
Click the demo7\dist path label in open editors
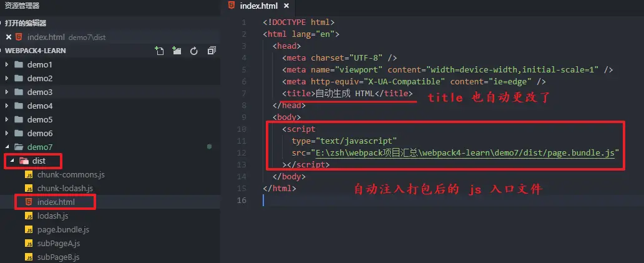pos(87,37)
